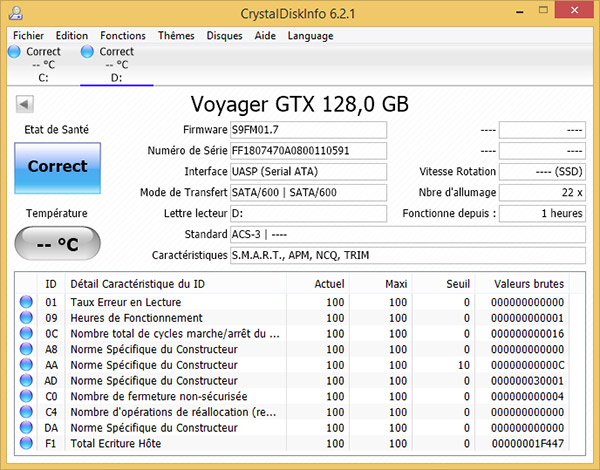The image size is (600, 470).
Task: Click status orb for ID AA row
Action: pyautogui.click(x=26, y=365)
